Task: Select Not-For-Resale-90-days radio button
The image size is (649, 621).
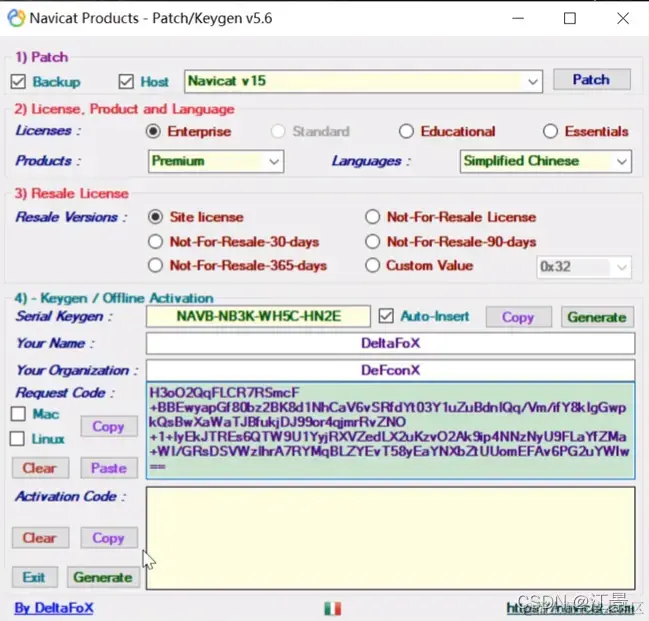Action: coord(373,241)
